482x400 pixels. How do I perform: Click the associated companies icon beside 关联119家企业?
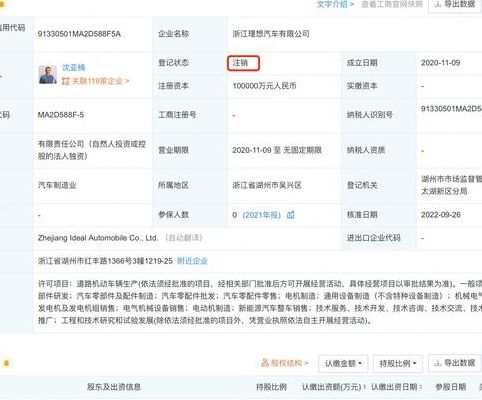point(65,81)
